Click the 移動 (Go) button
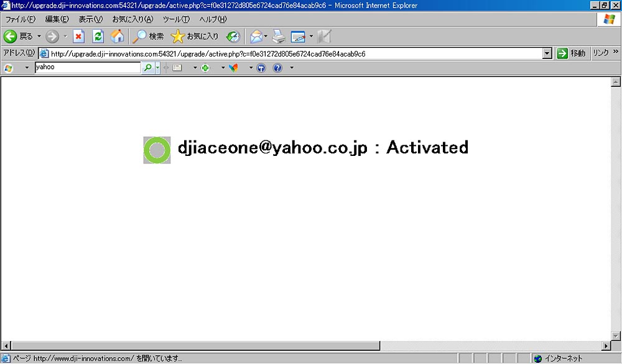This screenshot has width=622, height=364. coord(572,53)
